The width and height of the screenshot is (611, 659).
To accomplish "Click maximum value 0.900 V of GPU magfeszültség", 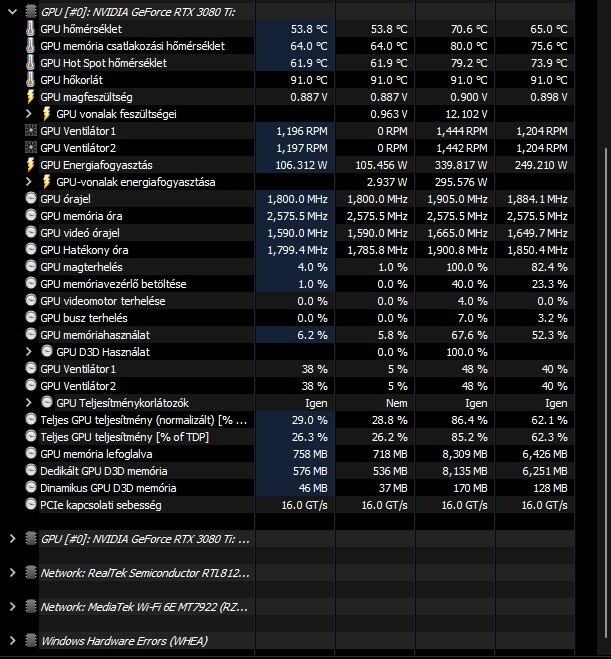I will 469,97.
